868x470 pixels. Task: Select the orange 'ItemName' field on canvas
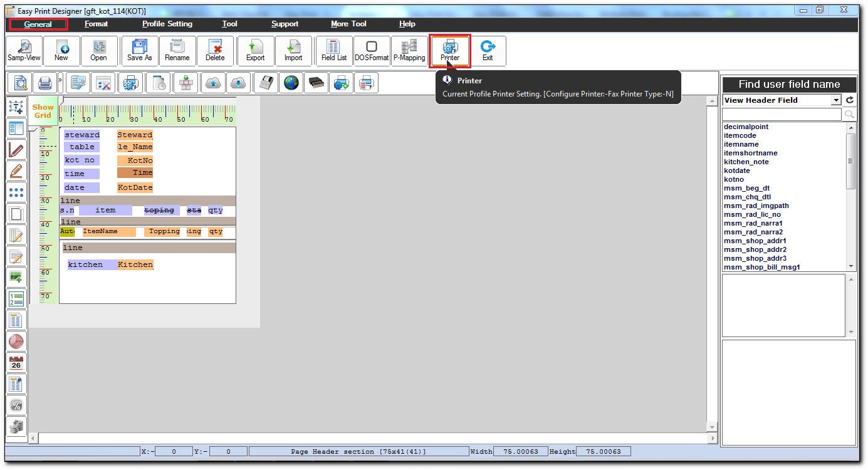click(x=109, y=232)
